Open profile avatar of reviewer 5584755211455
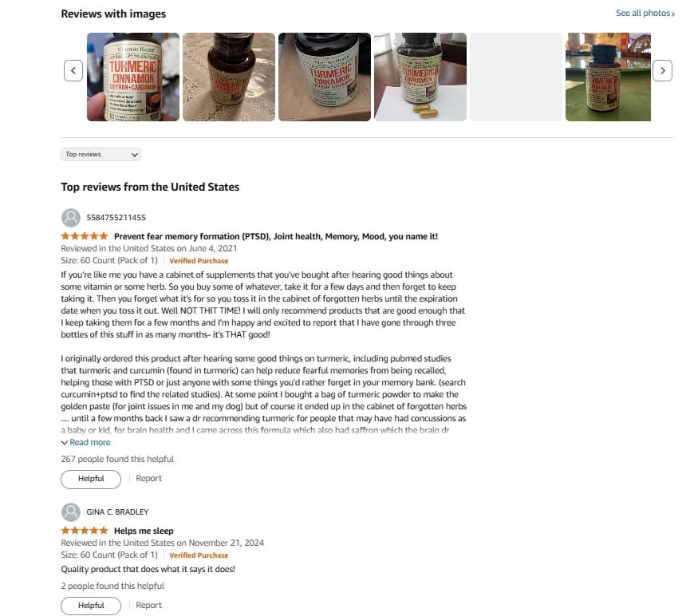 [x=71, y=218]
